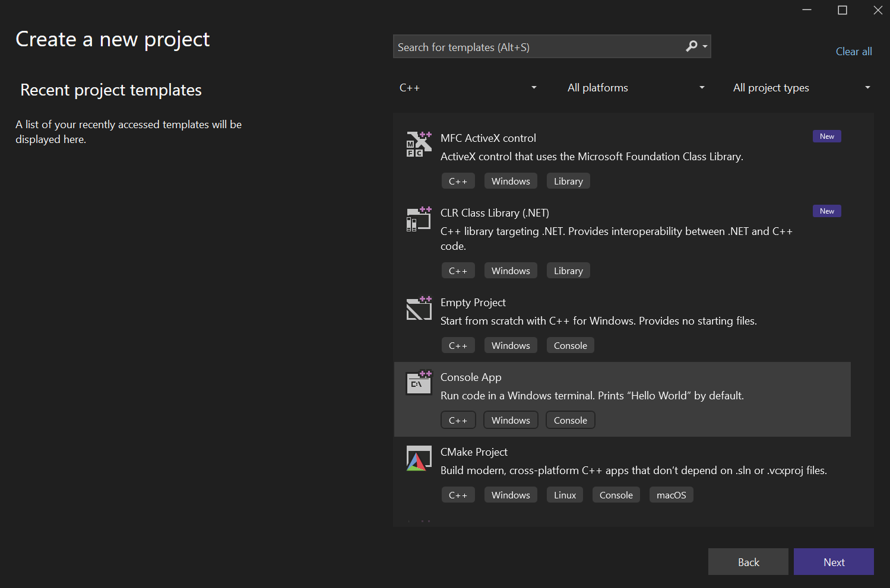Viewport: 890px width, 588px height.
Task: Select the CLR Class Library (.NET) title
Action: [x=495, y=213]
